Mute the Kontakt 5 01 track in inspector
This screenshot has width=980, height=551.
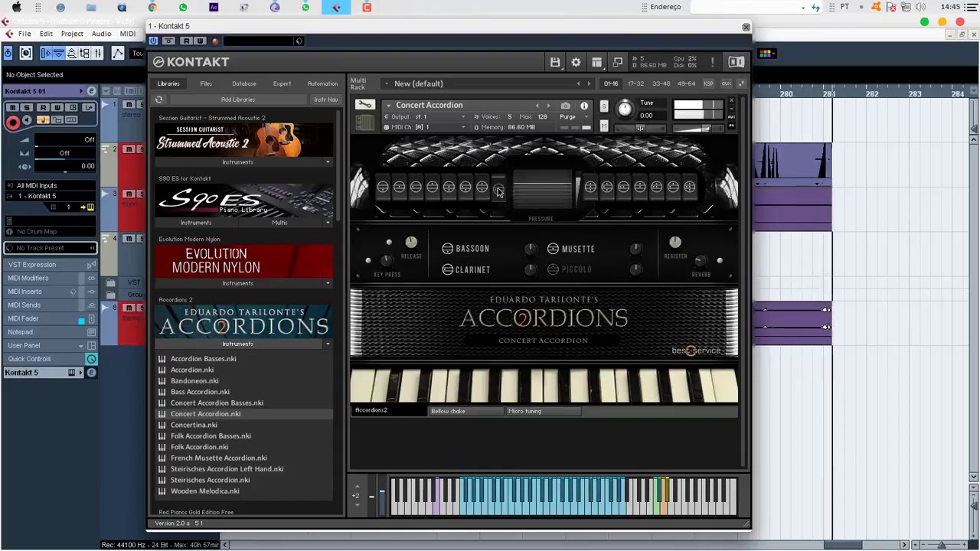(12, 108)
